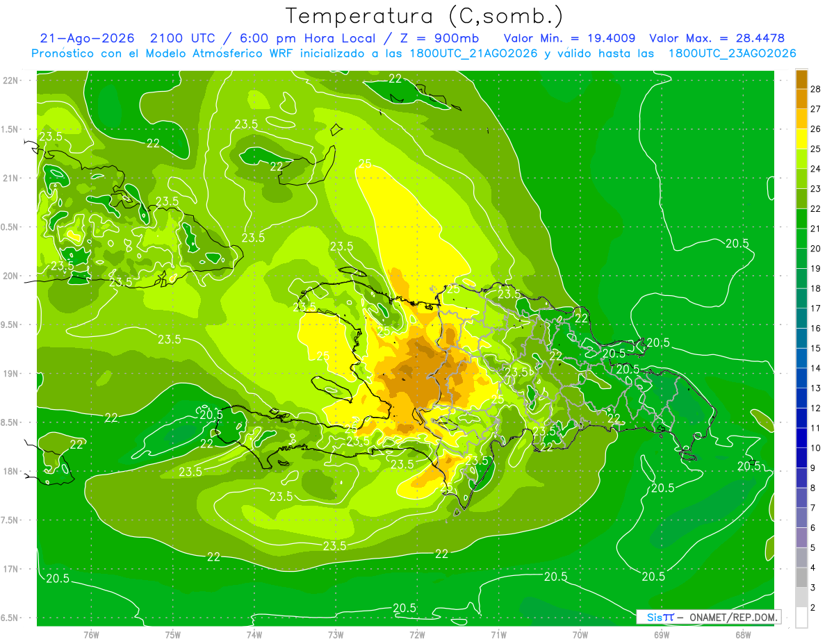This screenshot has width=834, height=644.
Task: Click the "69W" longitude axis label
Action: click(662, 634)
